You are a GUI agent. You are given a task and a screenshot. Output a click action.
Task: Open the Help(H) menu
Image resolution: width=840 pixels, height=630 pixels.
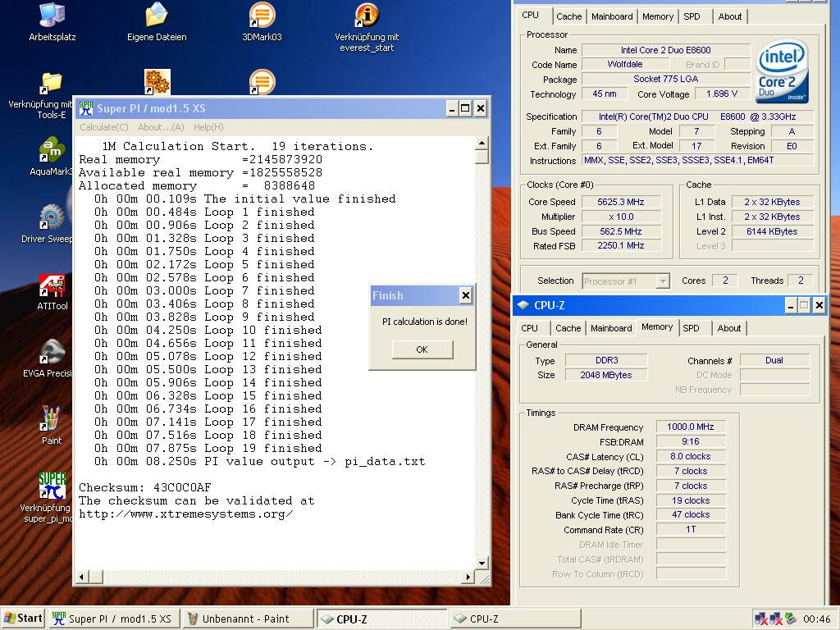[208, 127]
